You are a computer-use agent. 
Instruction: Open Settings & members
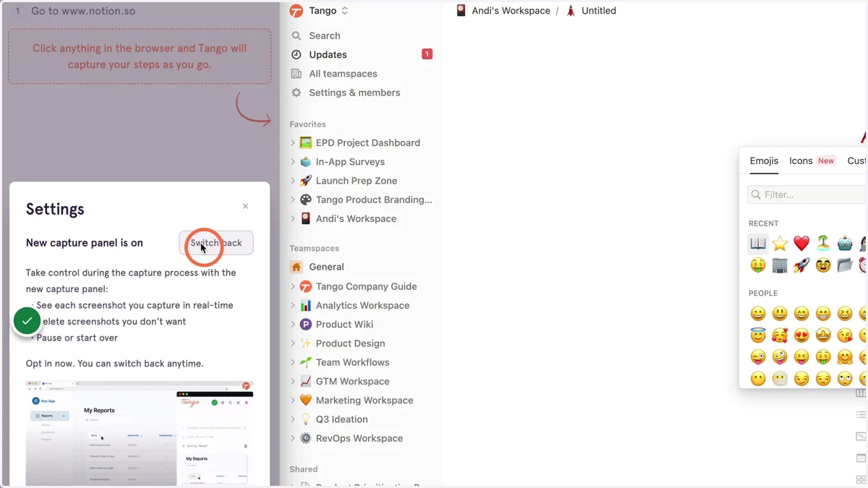click(x=354, y=93)
